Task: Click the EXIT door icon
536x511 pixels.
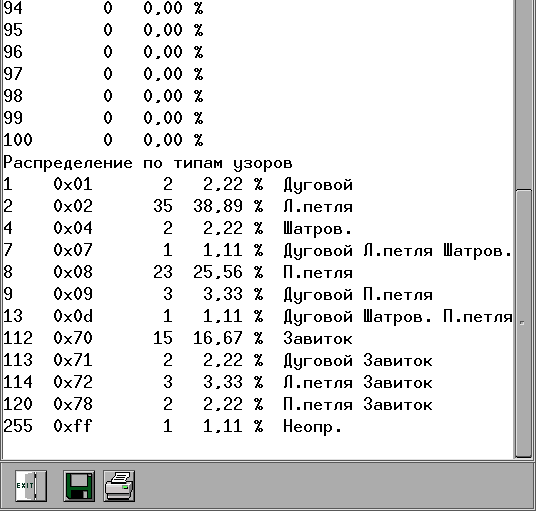Action: (x=31, y=486)
